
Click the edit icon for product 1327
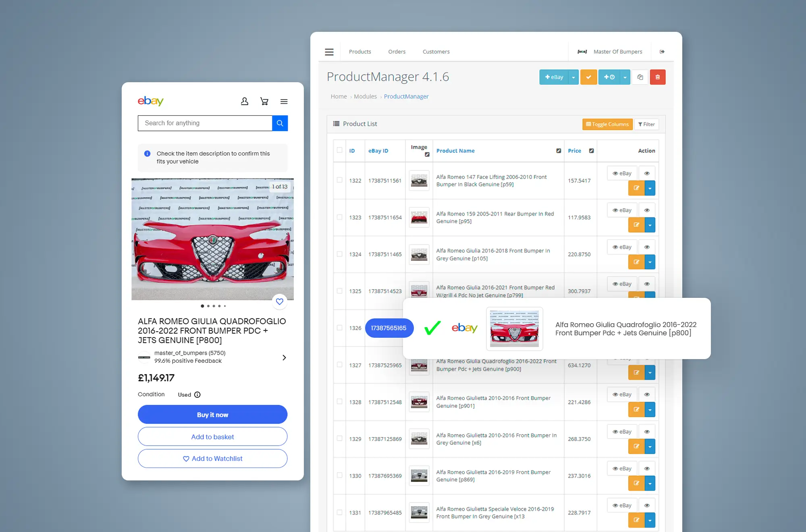tap(636, 372)
